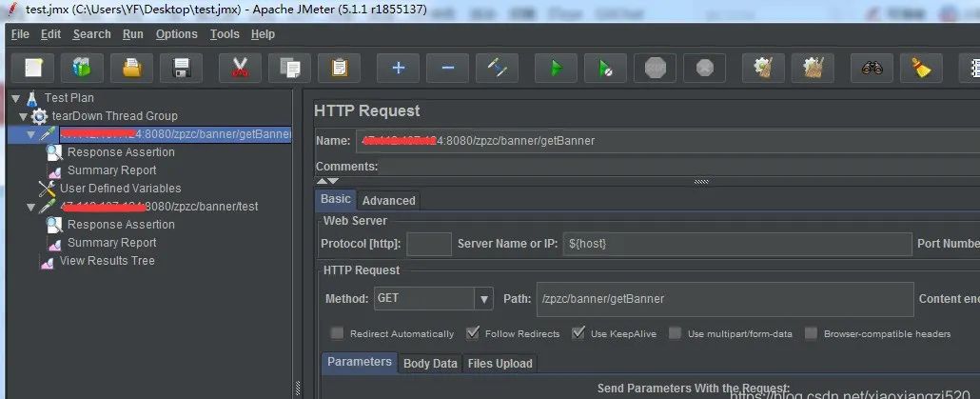Toggle the Follow Redirects checkbox
Viewport: 980px width, 399px height.
point(473,333)
